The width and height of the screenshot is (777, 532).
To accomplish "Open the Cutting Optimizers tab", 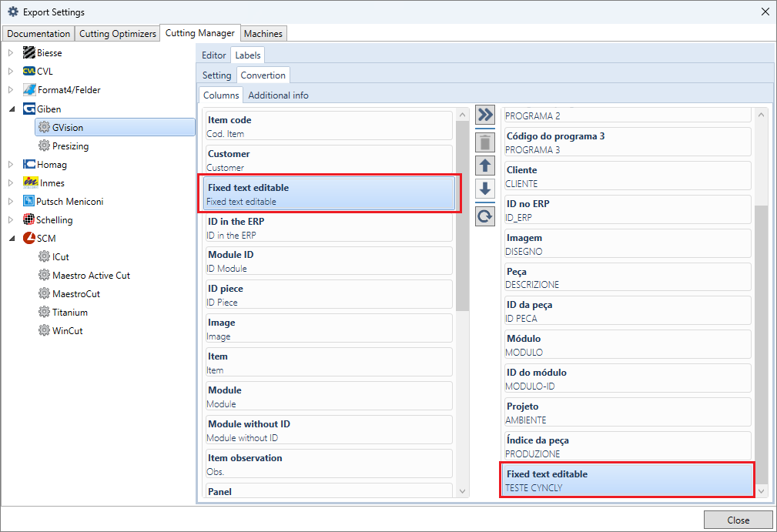I will [x=118, y=34].
